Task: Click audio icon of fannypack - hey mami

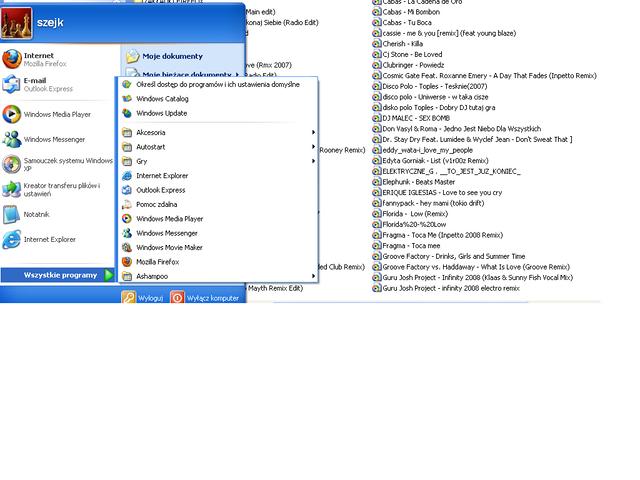Action: point(376,203)
